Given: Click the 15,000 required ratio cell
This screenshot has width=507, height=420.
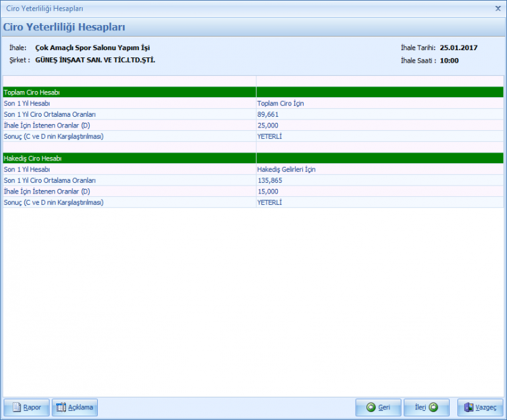Looking at the screenshot, I should [x=267, y=192].
